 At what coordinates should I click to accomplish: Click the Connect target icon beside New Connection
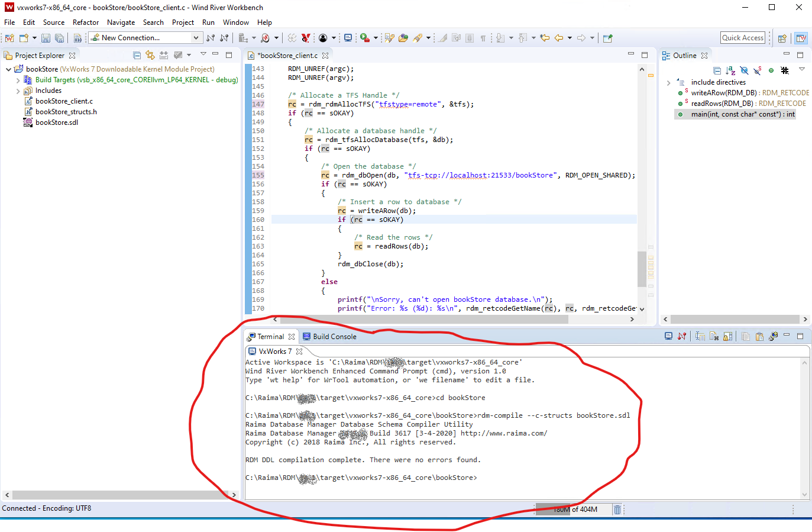click(x=211, y=38)
